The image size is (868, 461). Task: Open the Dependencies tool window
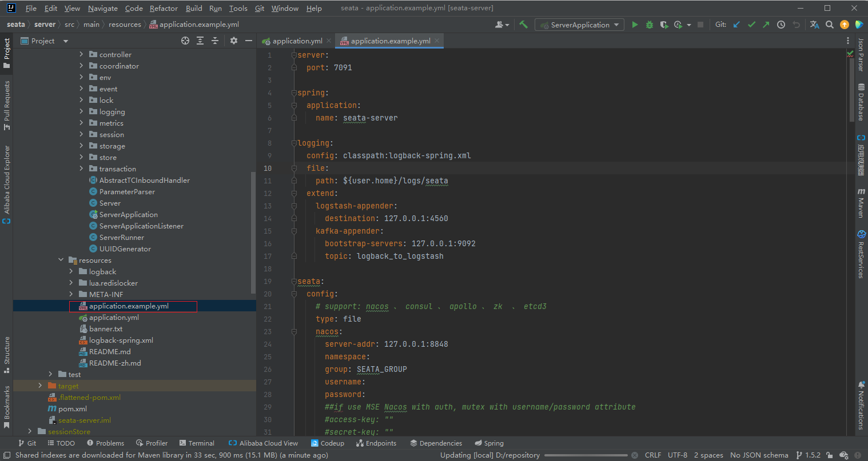click(436, 443)
